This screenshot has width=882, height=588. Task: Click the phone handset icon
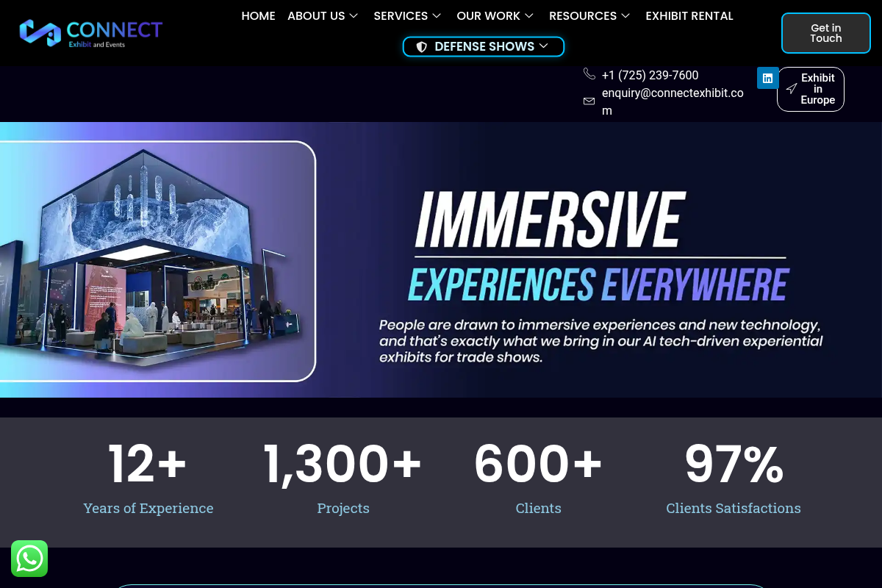click(589, 73)
